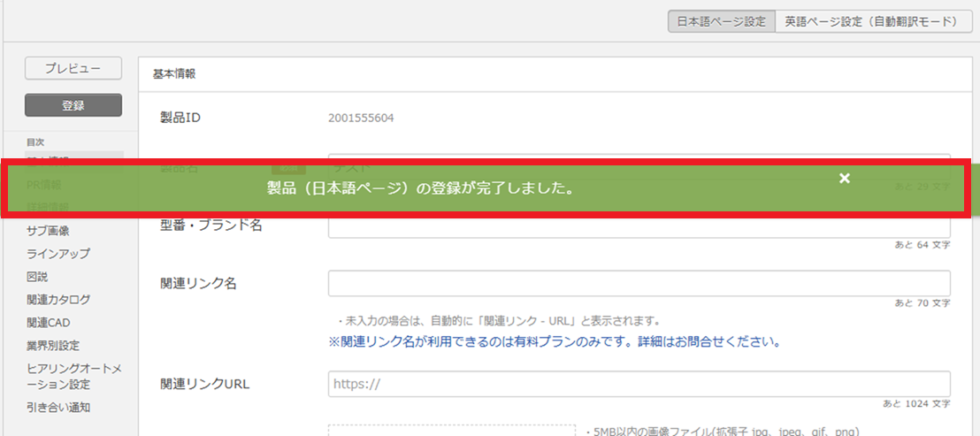Screen dimensions: 980x436
Task: Open 関連カタログ sidebar link
Action: (x=58, y=300)
